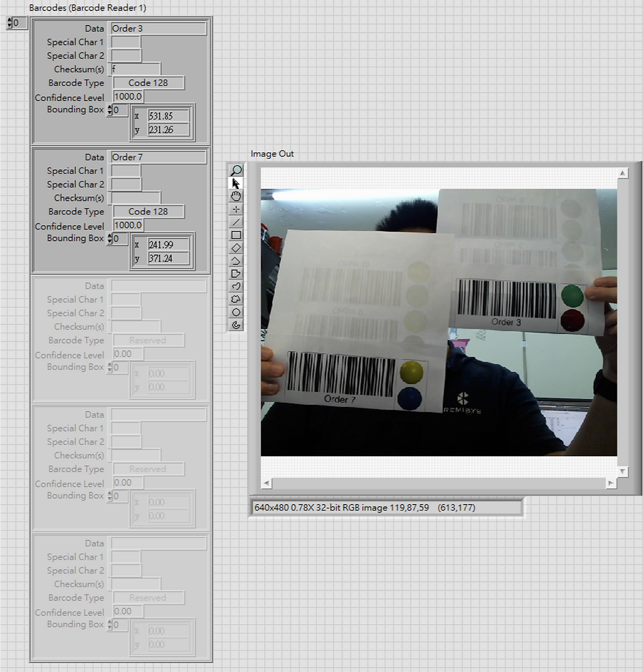Select the Freehand Region tool
The width and height of the screenshot is (643, 672).
[x=236, y=299]
